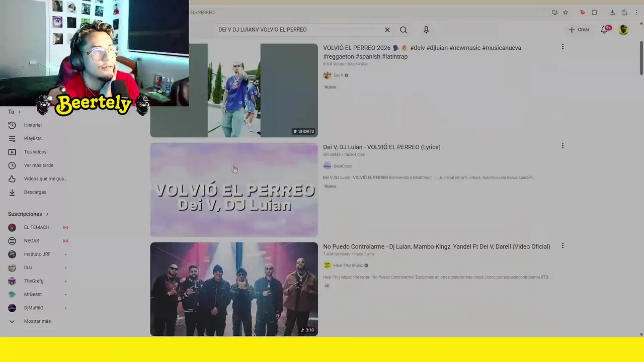Go to the BeatCloud channel

(x=343, y=166)
